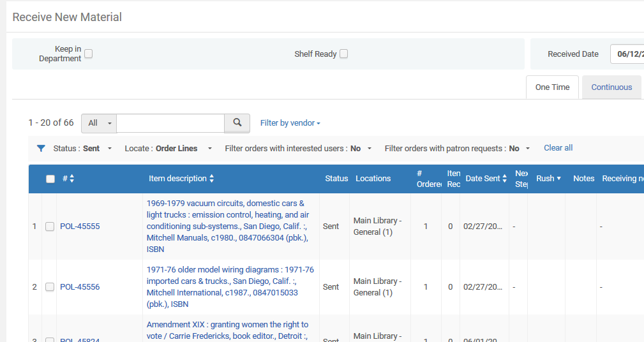Expand the Filter by vendor dropdown

coord(290,123)
